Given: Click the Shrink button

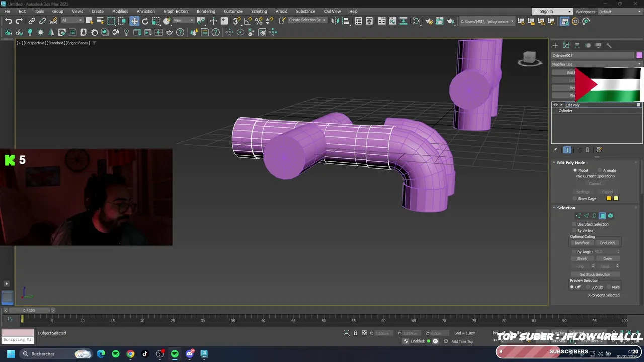Looking at the screenshot, I should point(582,259).
